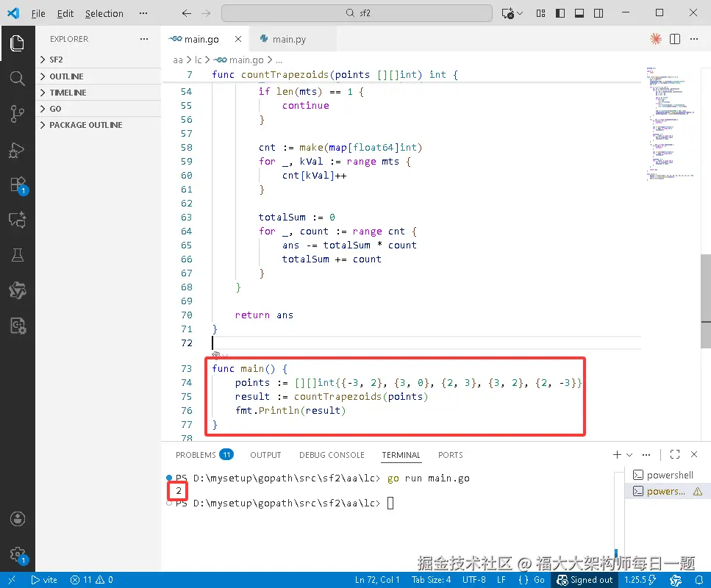Screen dimensions: 711x588
Task: Expand the TIMELINE section
Action: [x=99, y=93]
